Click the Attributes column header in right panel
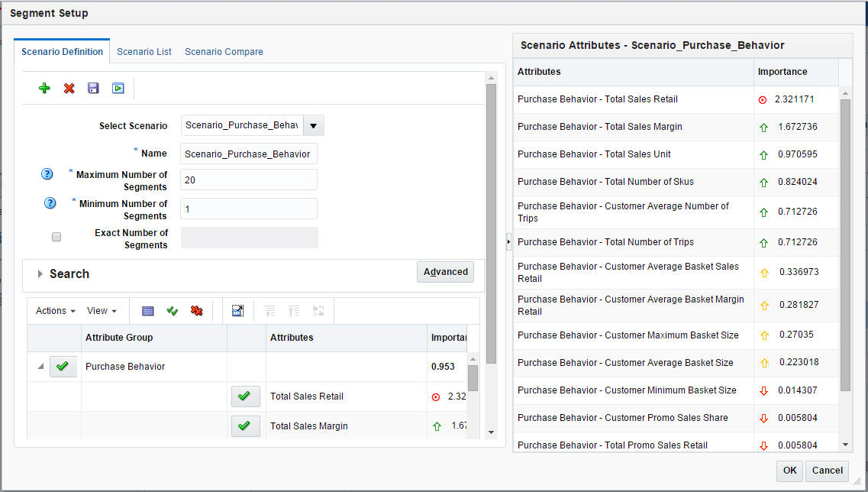The height and width of the screenshot is (492, 868). (634, 72)
